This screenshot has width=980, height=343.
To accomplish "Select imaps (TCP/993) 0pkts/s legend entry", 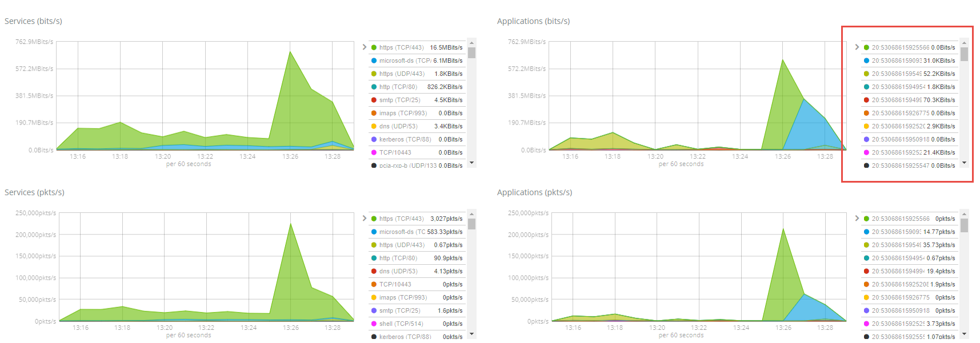I will [417, 297].
